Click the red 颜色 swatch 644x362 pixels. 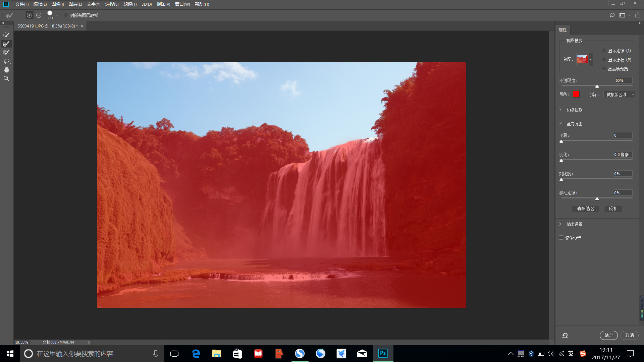(x=576, y=94)
